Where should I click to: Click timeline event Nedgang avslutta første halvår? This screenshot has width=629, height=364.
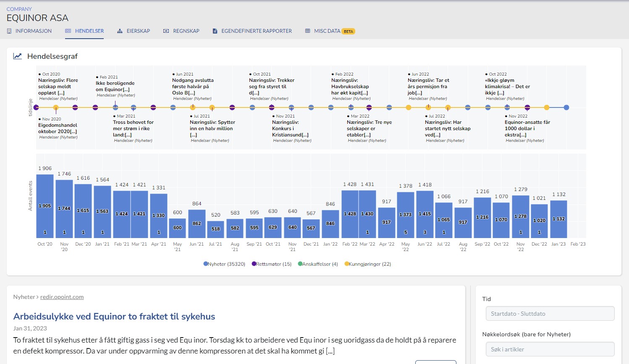193,86
